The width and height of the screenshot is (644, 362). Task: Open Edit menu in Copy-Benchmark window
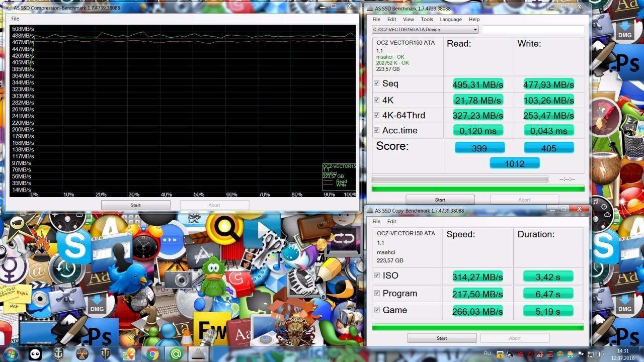point(391,221)
